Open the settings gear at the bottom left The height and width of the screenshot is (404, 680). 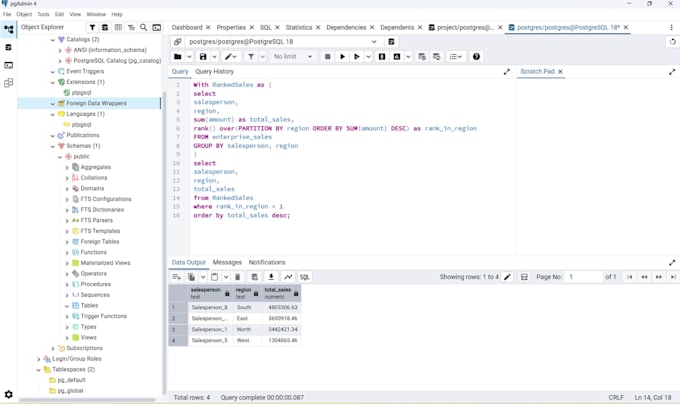(x=8, y=394)
